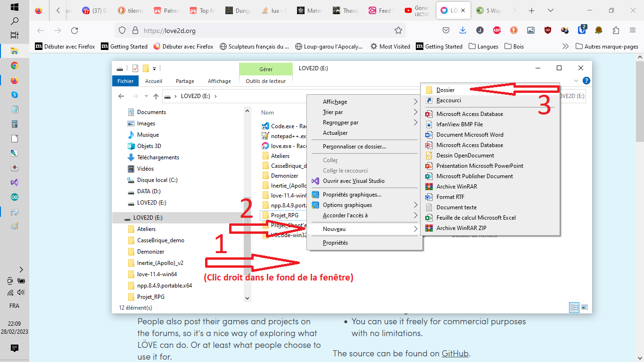Open Skype from the taskbar
Viewport: 644px width, 362px height.
pyautogui.click(x=15, y=95)
